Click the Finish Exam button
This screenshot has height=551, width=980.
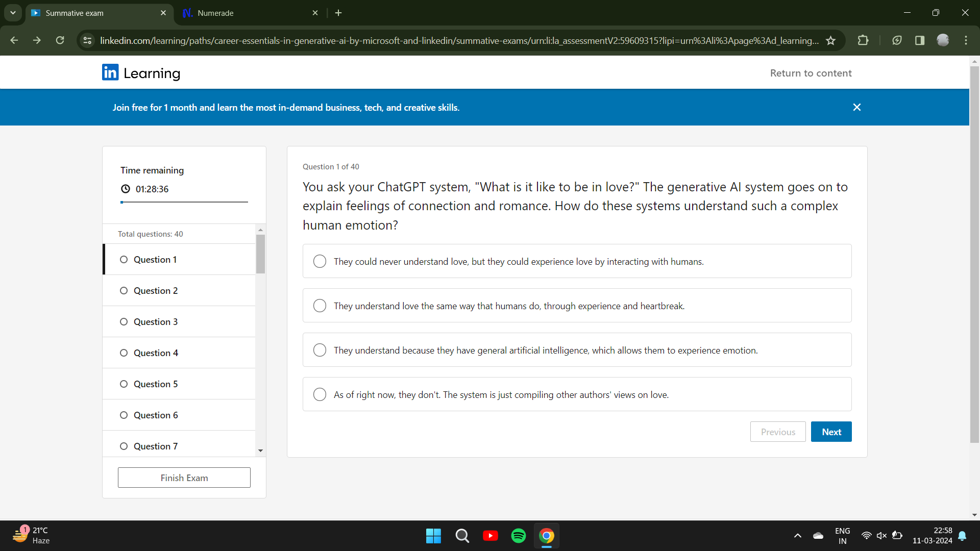(184, 478)
